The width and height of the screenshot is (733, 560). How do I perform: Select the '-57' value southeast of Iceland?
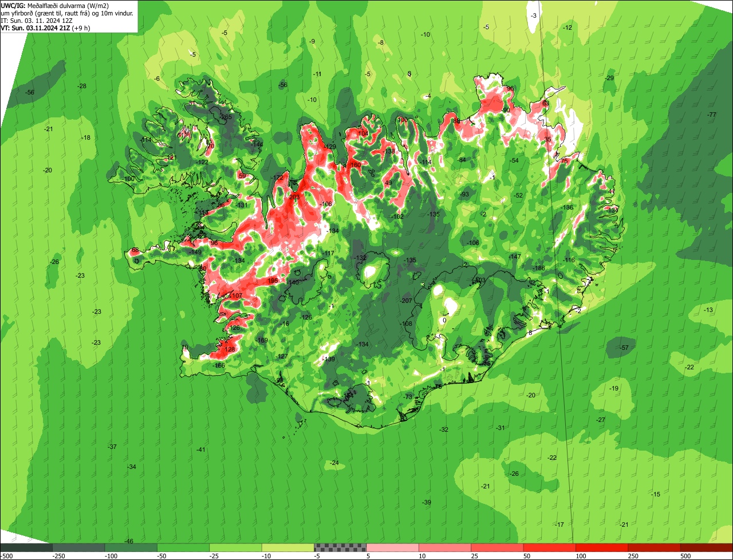(624, 348)
